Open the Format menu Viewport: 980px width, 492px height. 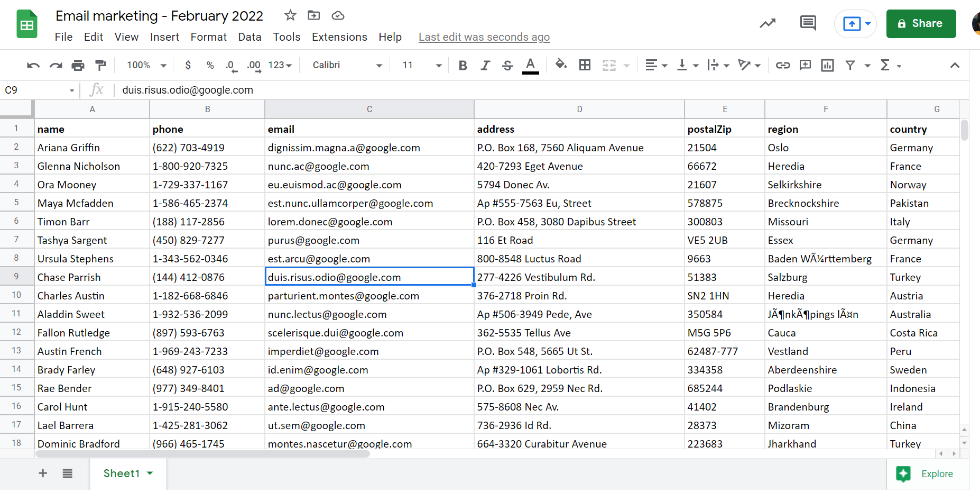click(x=208, y=37)
